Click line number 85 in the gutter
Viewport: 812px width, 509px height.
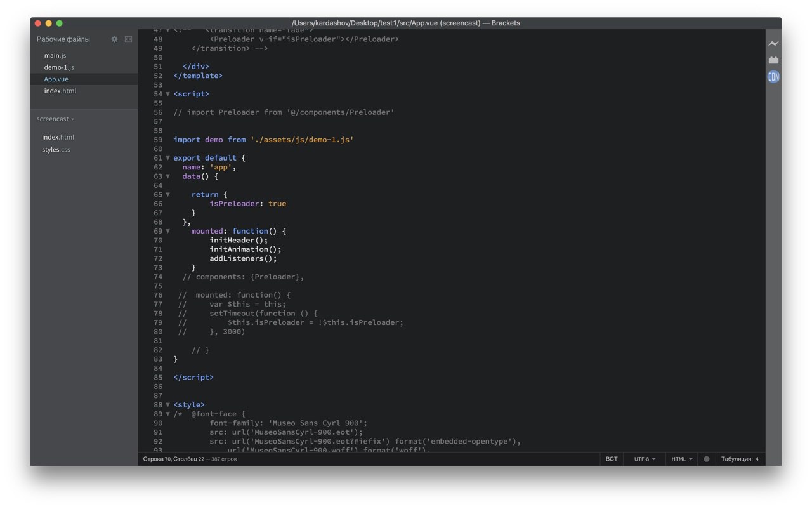point(158,378)
